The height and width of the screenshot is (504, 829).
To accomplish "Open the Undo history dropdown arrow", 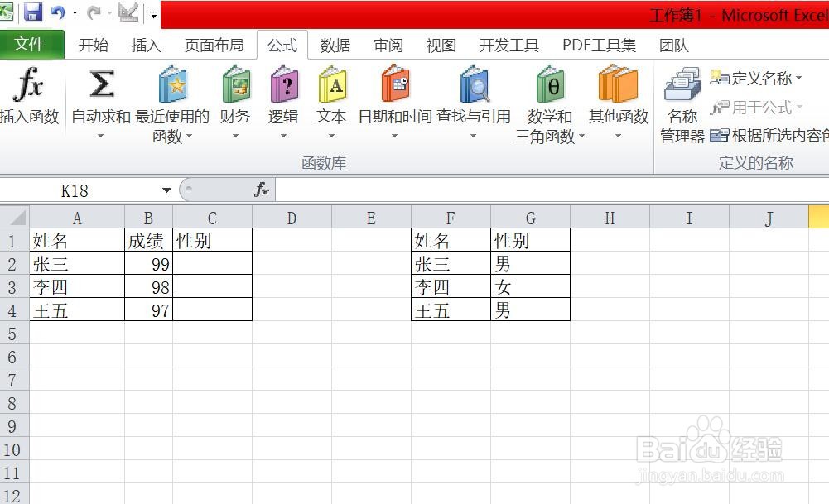I will point(75,13).
